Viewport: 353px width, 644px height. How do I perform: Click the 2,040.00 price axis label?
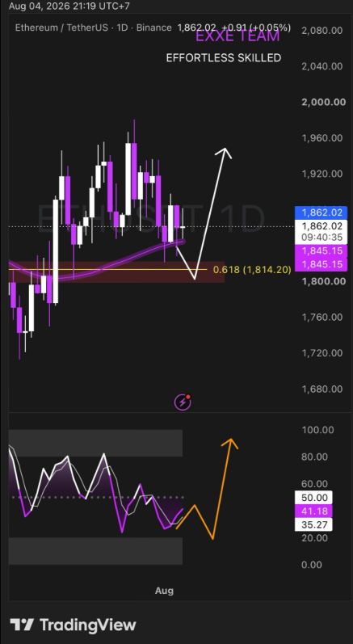[322, 66]
